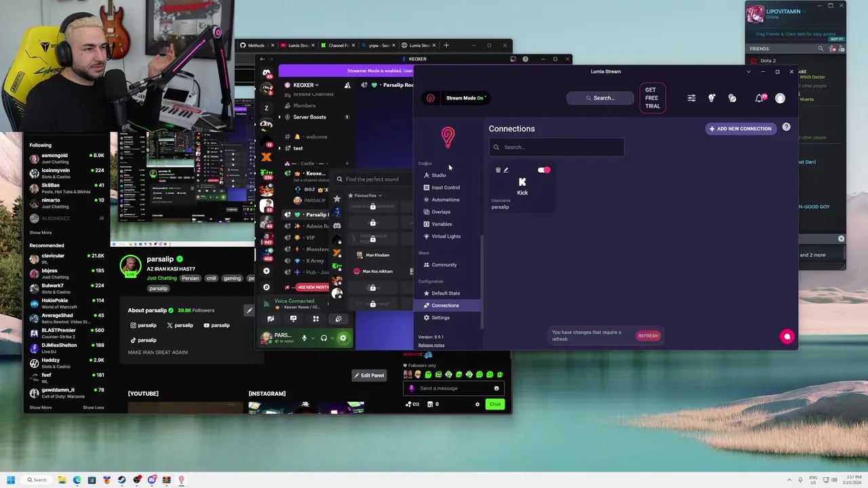The image size is (868, 488).
Task: Deafen with headphones icon in Discord
Action: [323, 338]
